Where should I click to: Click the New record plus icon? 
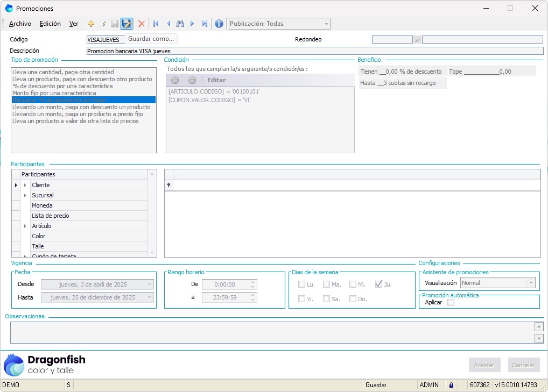pyautogui.click(x=91, y=24)
